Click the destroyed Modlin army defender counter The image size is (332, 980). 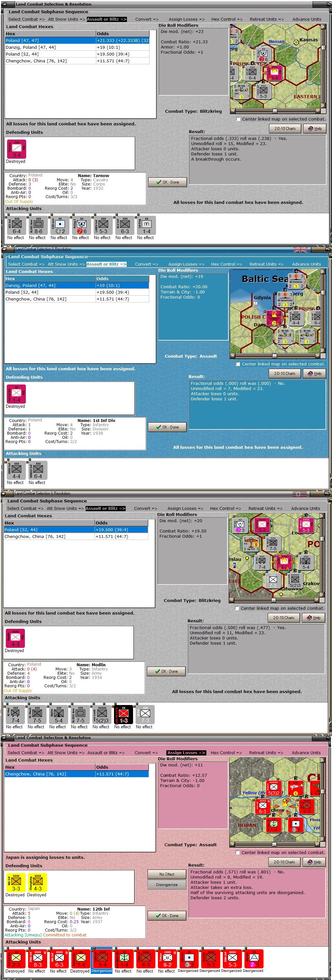(15, 638)
